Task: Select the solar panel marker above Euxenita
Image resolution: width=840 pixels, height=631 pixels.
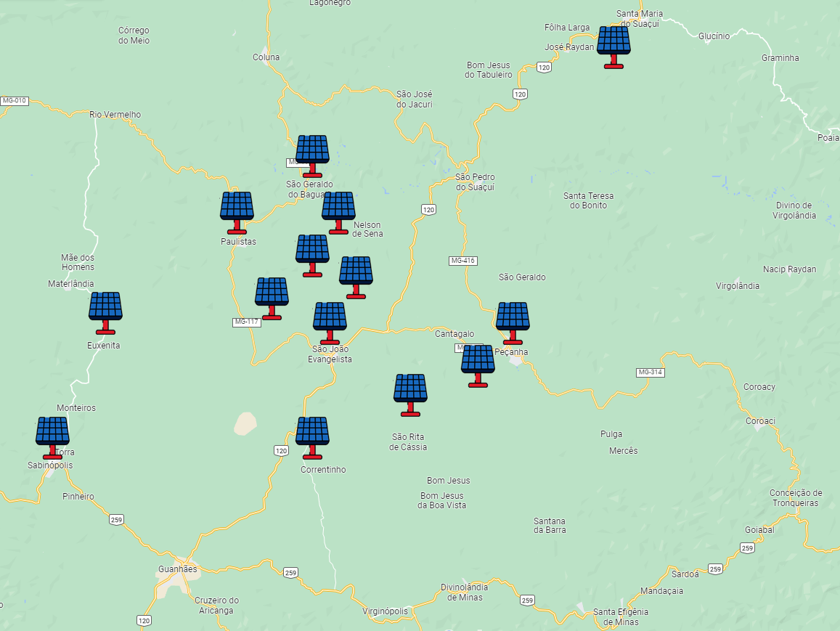Action: [105, 311]
